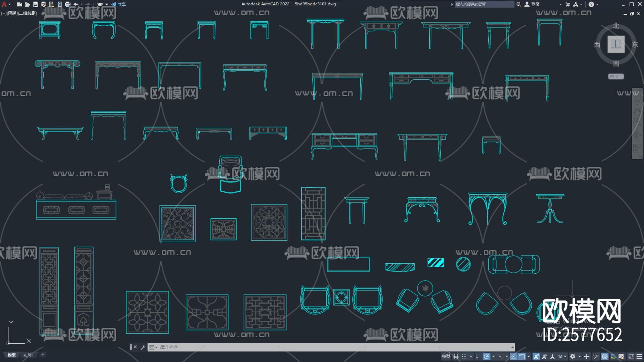This screenshot has width=644, height=362.
Task: Open the 俯视 view controls menu
Action: 12,13
